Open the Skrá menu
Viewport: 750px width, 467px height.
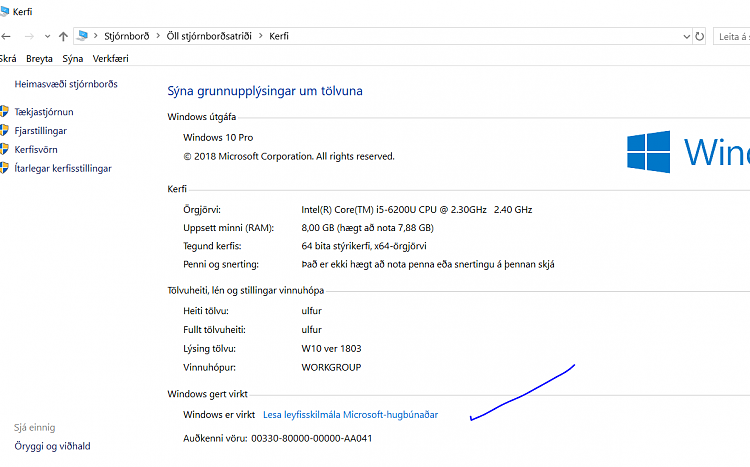click(8, 59)
